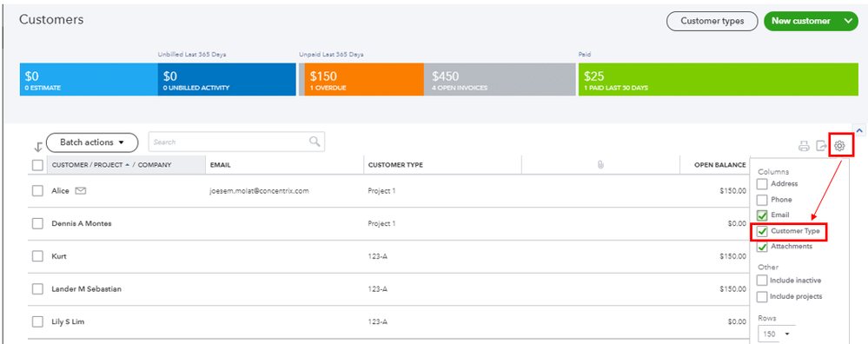Collapse the money bar with the up chevron
The width and height of the screenshot is (868, 344).
pos(859,130)
